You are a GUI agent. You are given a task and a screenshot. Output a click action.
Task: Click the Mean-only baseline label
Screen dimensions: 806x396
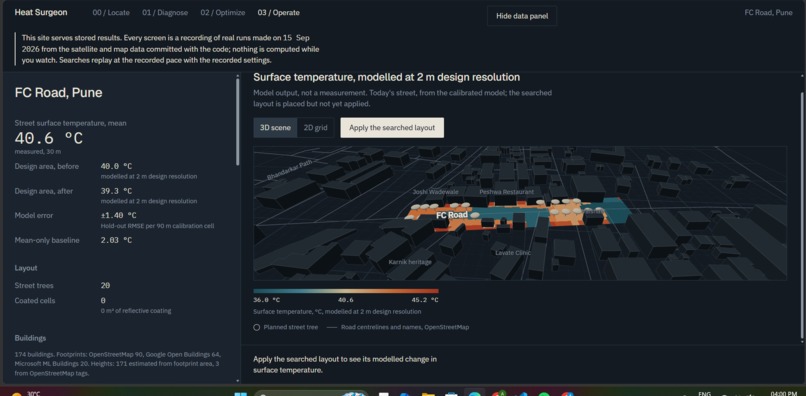[x=47, y=240]
